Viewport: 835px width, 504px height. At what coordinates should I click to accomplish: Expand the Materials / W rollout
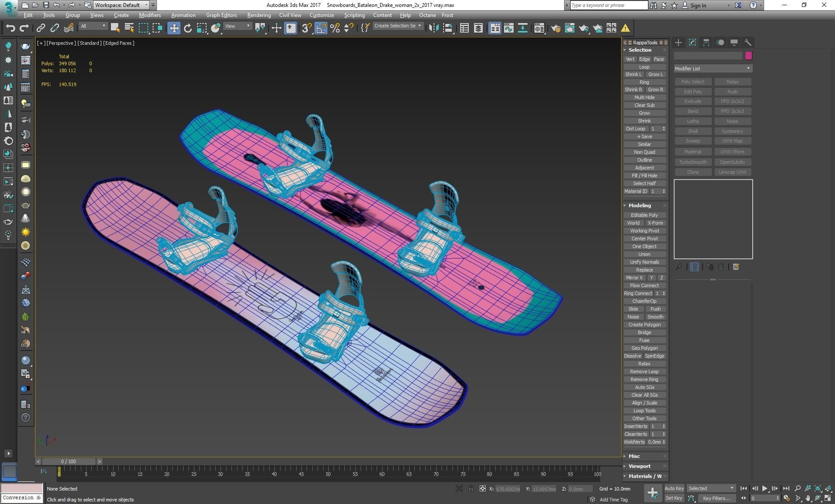(645, 476)
